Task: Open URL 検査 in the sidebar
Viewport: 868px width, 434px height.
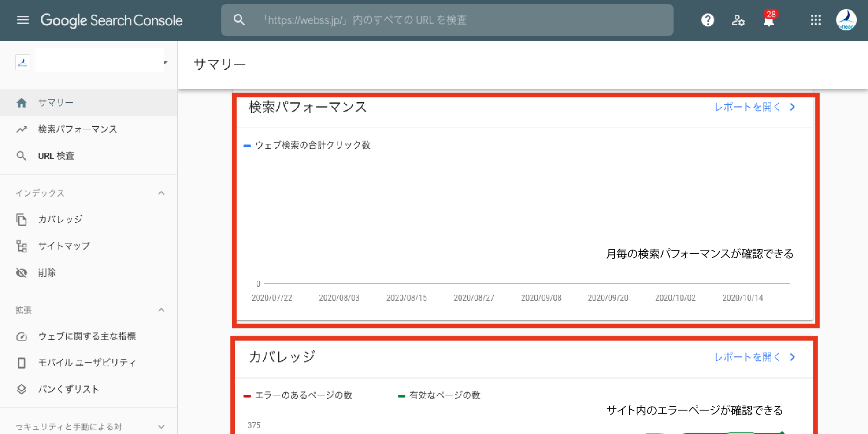Action: coord(89,156)
